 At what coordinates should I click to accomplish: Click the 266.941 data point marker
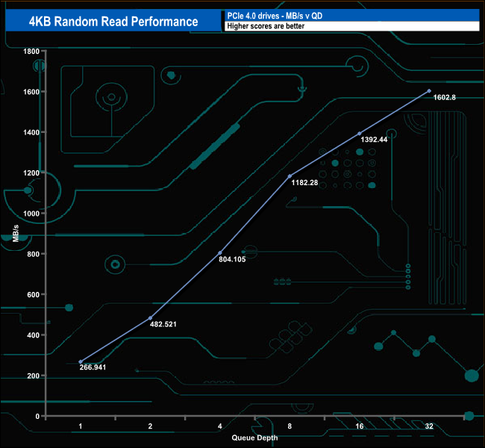click(x=81, y=361)
